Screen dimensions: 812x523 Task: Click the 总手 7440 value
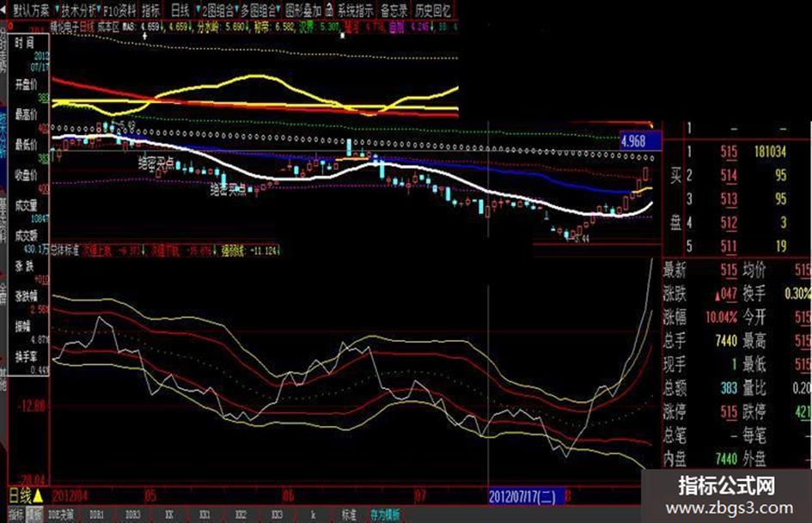[x=727, y=341]
